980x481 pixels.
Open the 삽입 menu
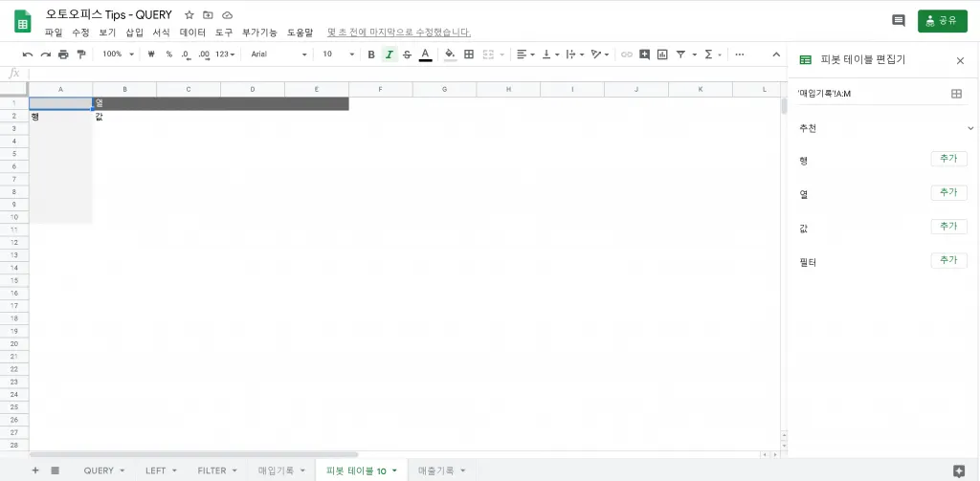coord(134,33)
